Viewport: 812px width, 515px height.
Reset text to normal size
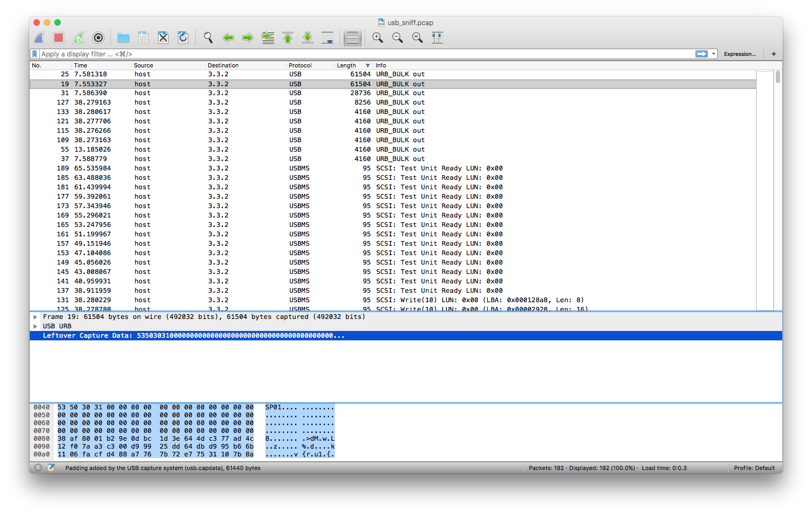coord(418,38)
